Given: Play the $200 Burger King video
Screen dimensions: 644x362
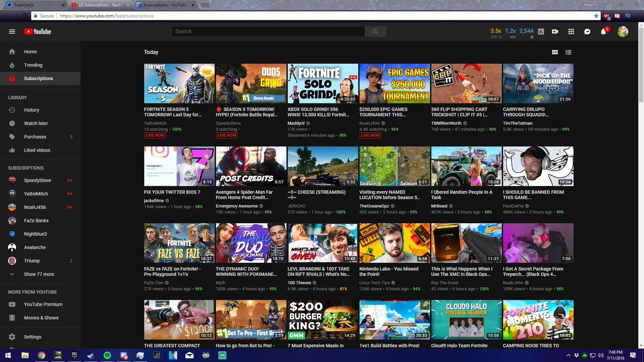Looking at the screenshot, I should point(323,320).
